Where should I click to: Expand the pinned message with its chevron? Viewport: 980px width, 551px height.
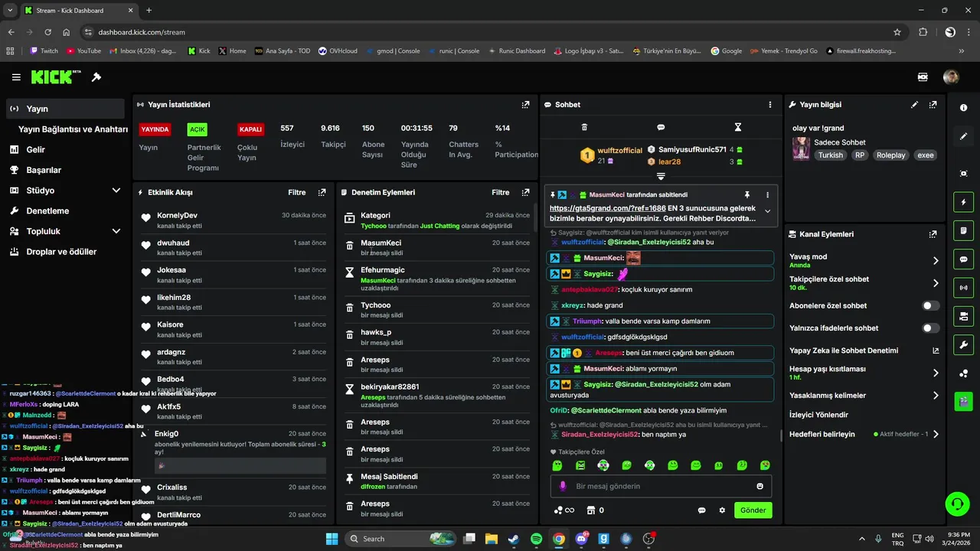tap(767, 212)
